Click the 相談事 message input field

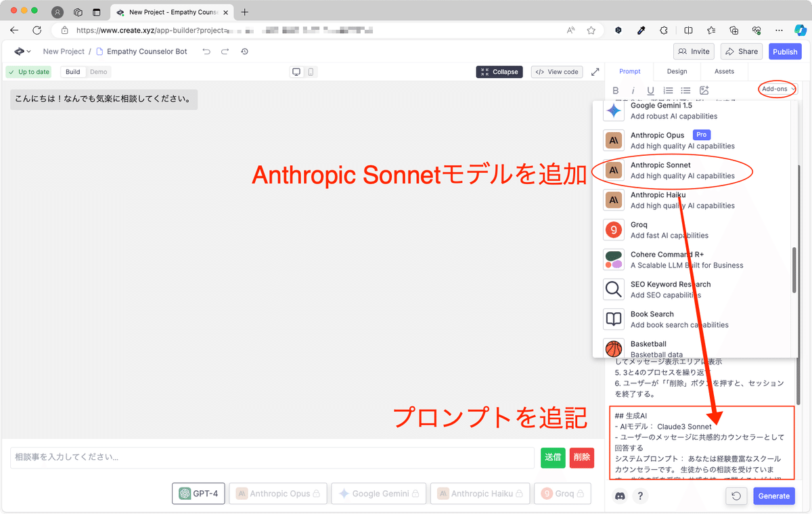point(271,458)
